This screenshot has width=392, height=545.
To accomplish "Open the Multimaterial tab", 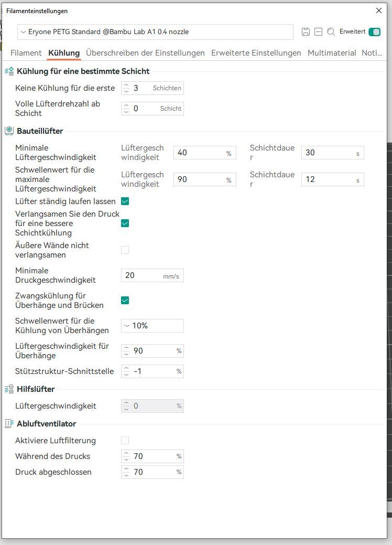I will click(x=332, y=53).
